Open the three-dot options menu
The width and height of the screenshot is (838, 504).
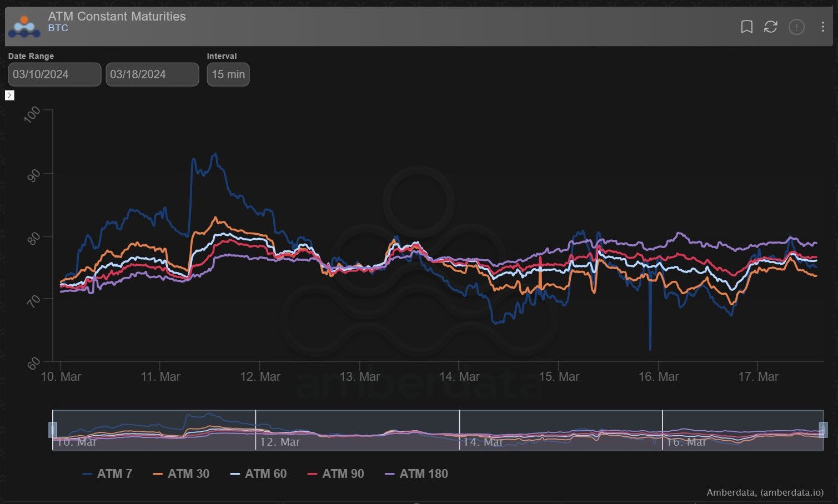point(822,27)
